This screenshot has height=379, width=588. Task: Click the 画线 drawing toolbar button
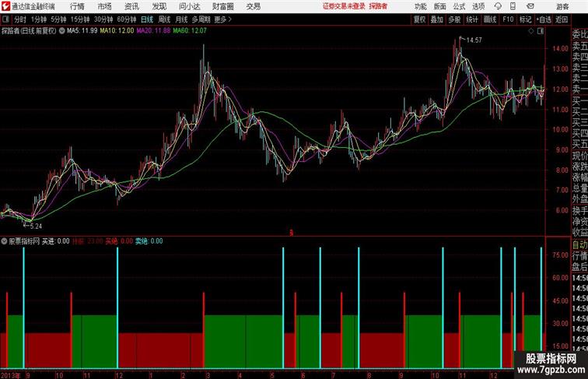pos(490,19)
